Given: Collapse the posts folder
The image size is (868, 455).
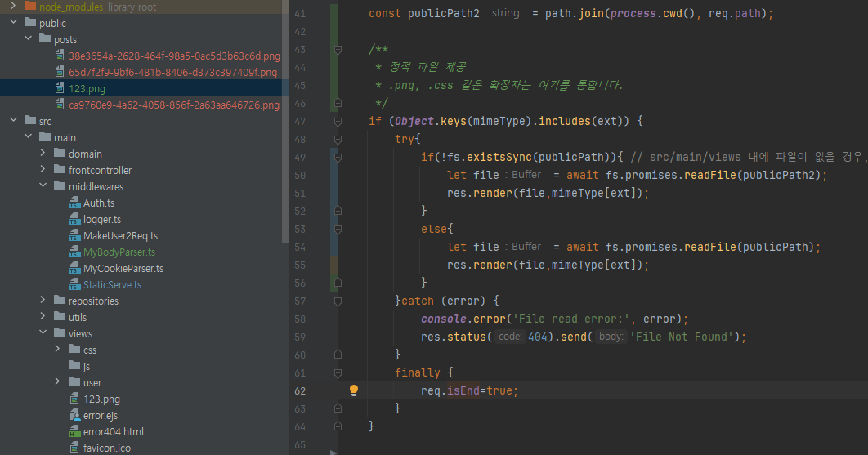Looking at the screenshot, I should (29, 38).
